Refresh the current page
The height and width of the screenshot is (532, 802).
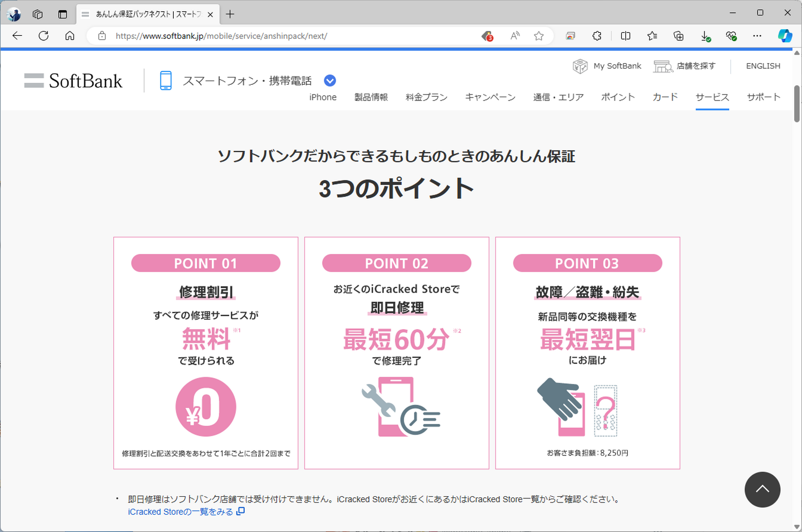(43, 36)
